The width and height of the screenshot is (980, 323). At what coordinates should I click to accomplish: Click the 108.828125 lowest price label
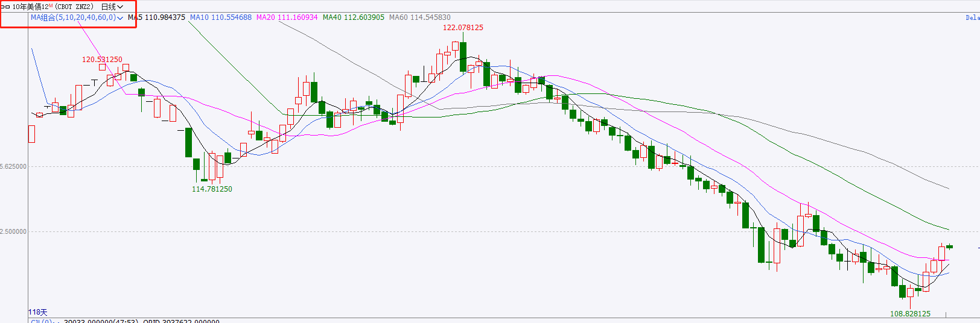point(910,314)
